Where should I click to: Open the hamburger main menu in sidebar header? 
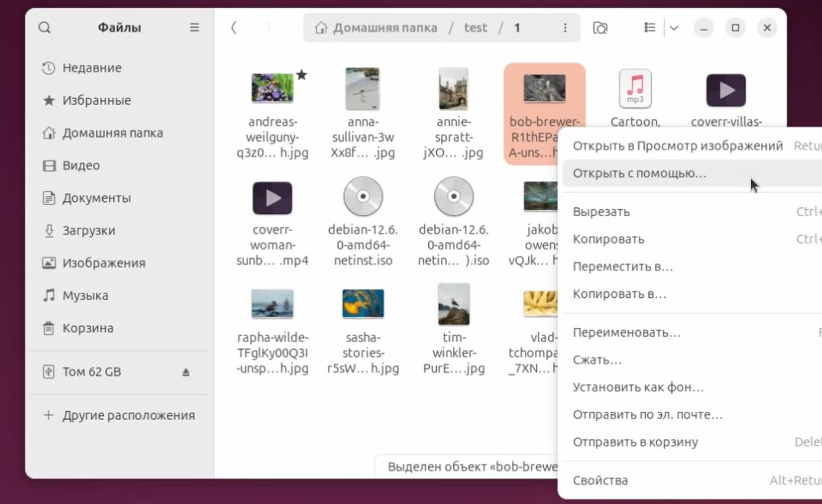click(194, 28)
